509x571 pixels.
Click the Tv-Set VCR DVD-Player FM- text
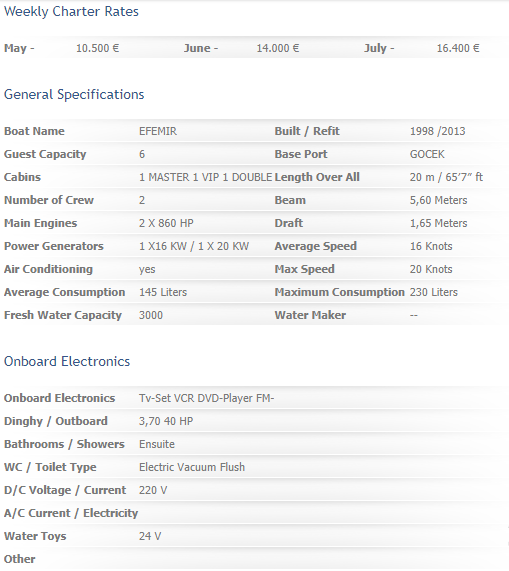tap(206, 398)
